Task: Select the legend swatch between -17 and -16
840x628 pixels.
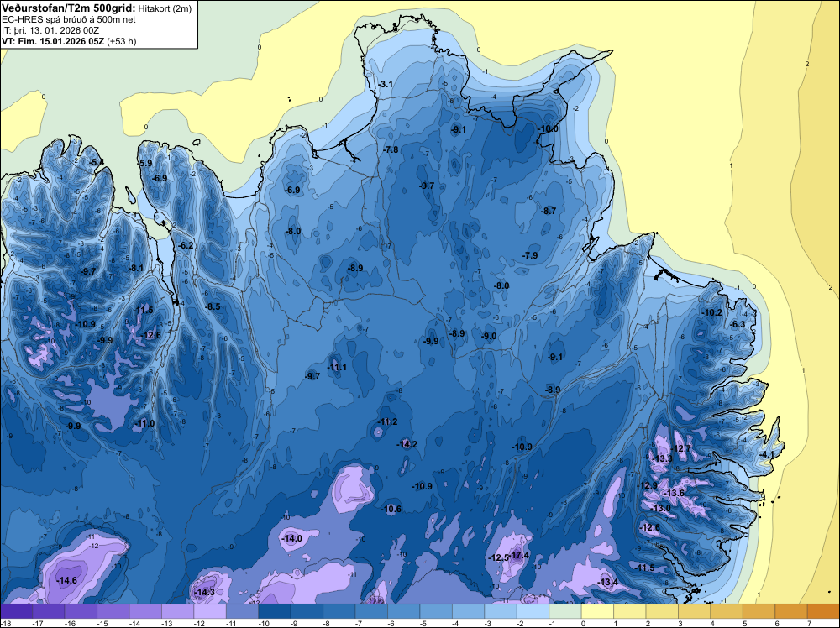Action: 49,611
